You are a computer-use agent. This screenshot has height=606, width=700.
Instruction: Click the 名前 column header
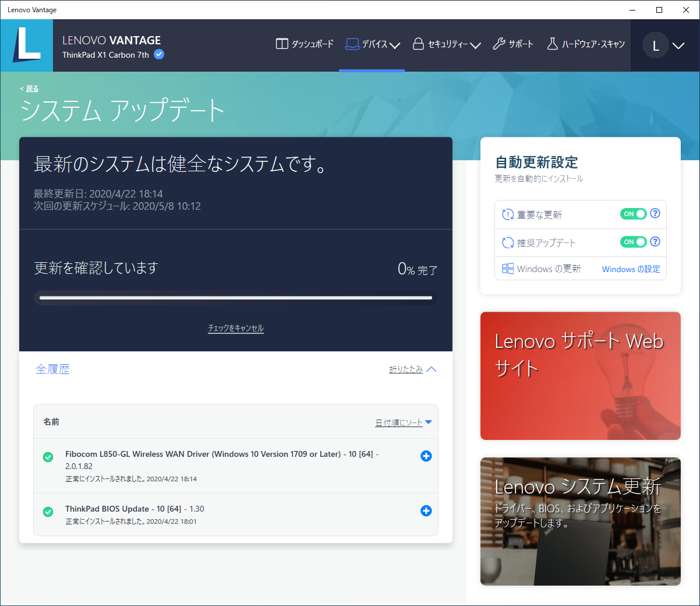[51, 422]
